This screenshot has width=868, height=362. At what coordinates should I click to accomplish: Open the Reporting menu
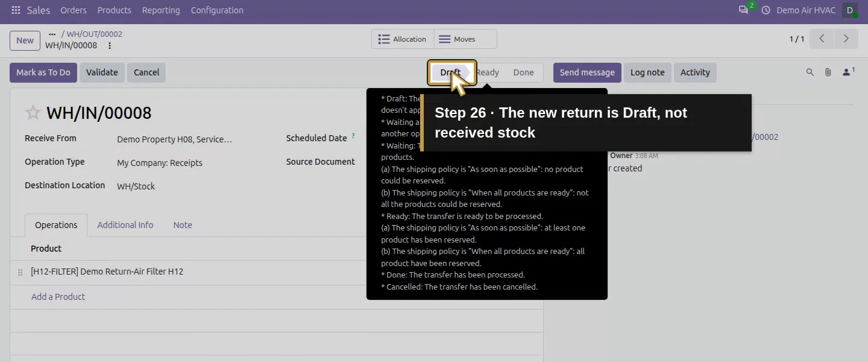(161, 10)
